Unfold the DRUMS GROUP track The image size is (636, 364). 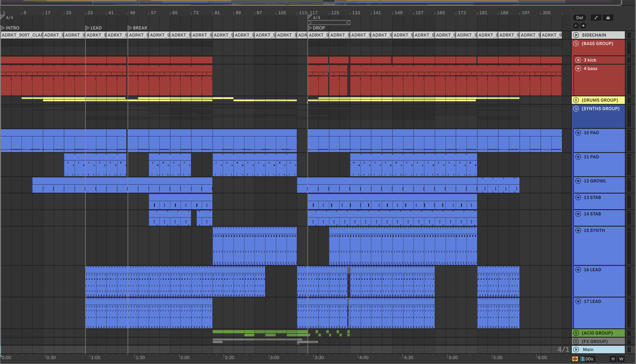[576, 100]
